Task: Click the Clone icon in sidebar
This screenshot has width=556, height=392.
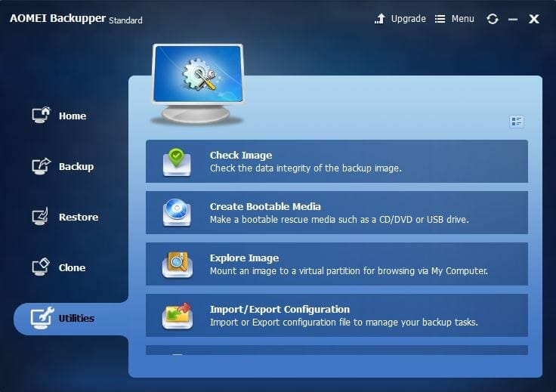Action: click(41, 267)
